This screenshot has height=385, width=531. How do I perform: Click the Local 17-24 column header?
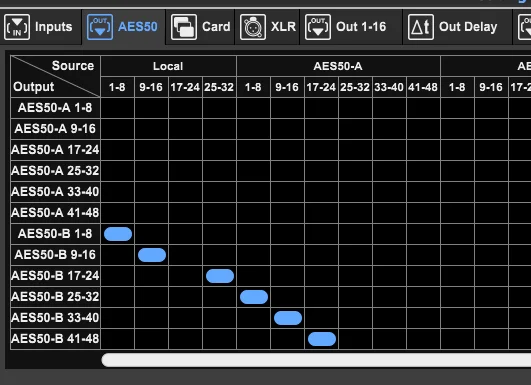[x=186, y=87]
